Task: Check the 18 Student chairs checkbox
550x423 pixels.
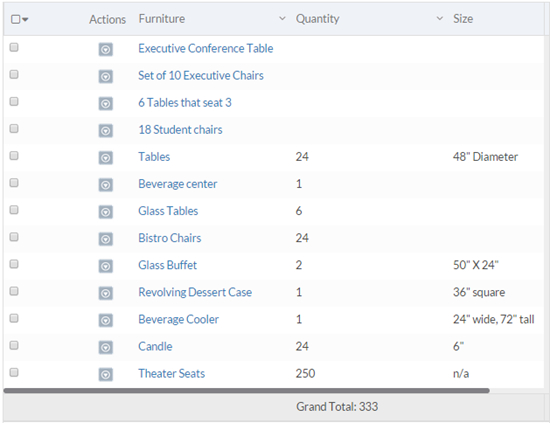Action: coord(14,128)
